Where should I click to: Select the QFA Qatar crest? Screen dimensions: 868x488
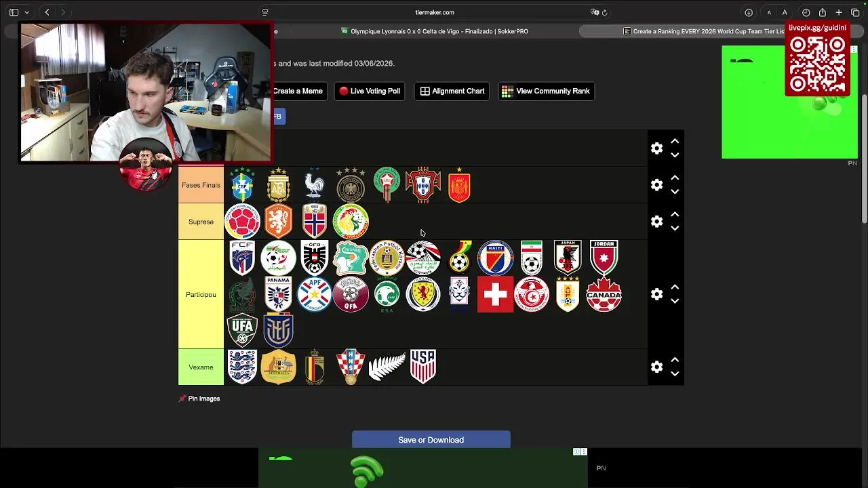[x=351, y=294]
